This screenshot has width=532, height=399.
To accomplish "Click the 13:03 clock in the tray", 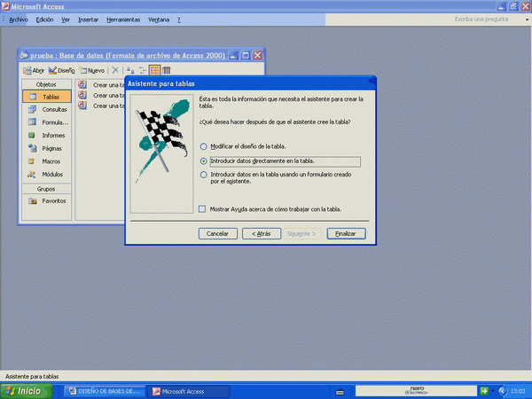I will tap(519, 391).
